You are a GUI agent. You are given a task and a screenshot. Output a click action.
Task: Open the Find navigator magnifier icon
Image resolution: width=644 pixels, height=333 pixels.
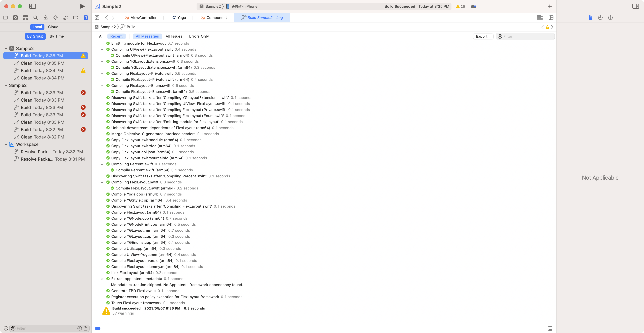(36, 17)
